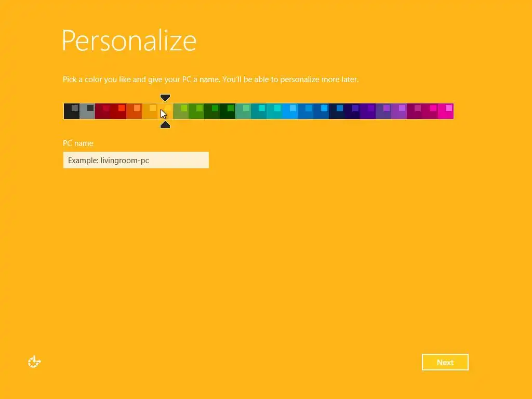Select the gray swatch in the color strip

pyautogui.click(x=87, y=111)
